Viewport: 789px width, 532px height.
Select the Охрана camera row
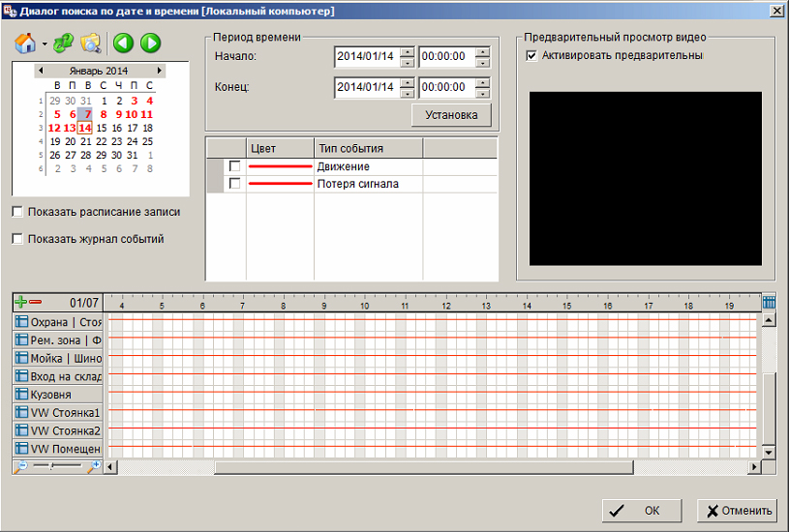[x=58, y=322]
